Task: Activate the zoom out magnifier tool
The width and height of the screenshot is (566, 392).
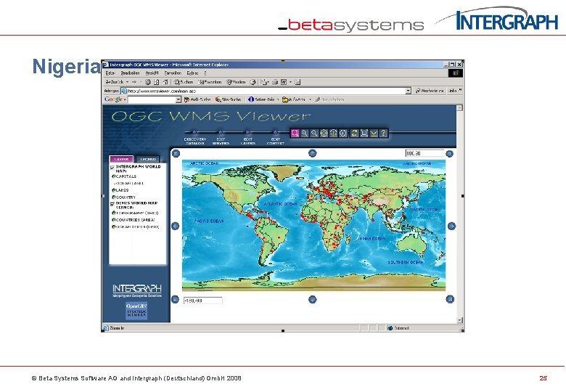Action: [314, 133]
